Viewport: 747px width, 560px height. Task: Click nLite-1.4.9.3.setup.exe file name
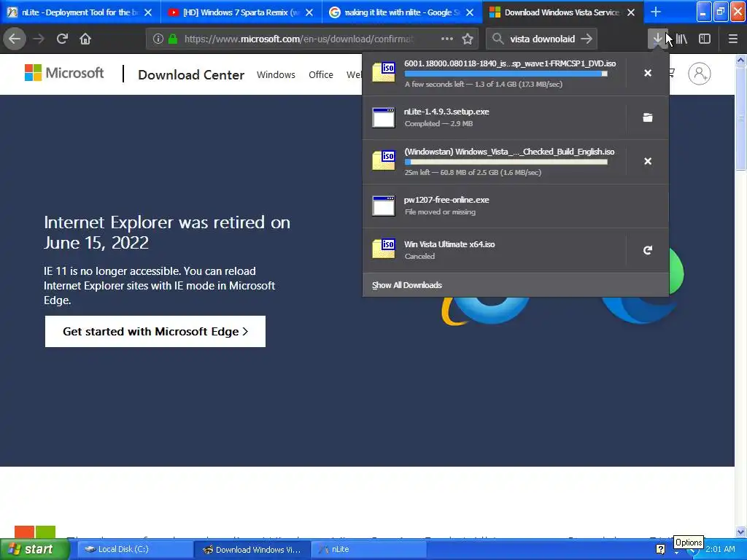pos(446,112)
